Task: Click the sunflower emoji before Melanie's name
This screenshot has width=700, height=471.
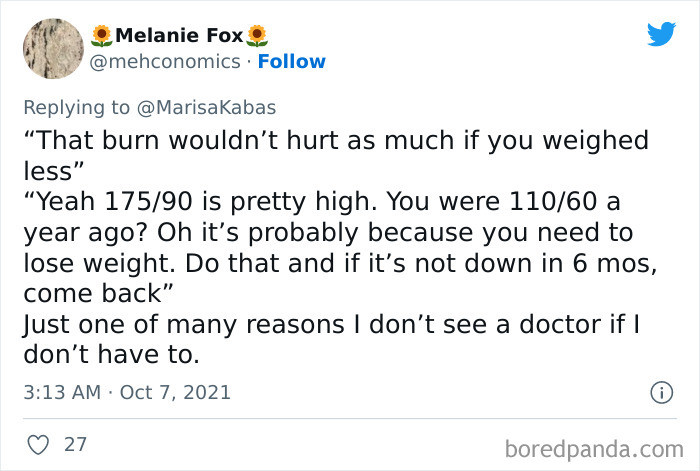Action: tap(102, 36)
